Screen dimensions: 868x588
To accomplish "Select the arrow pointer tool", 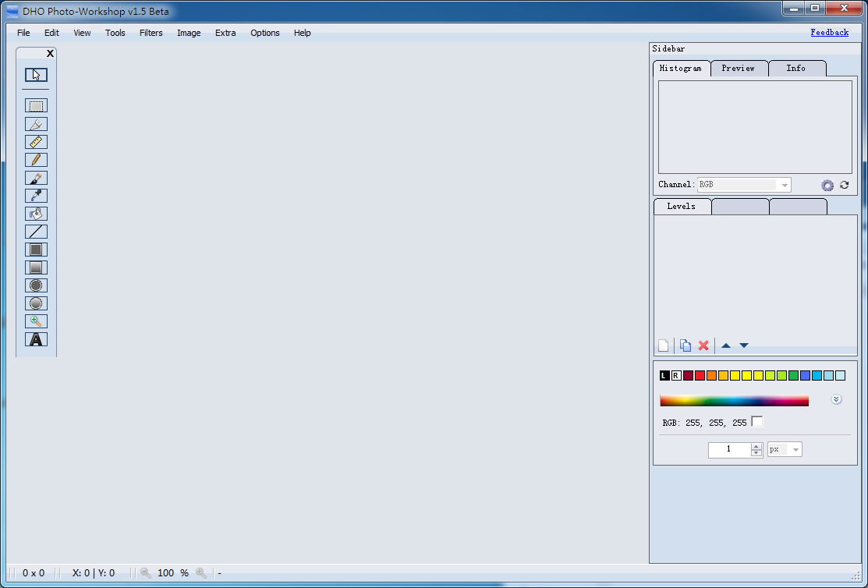I will pyautogui.click(x=36, y=75).
